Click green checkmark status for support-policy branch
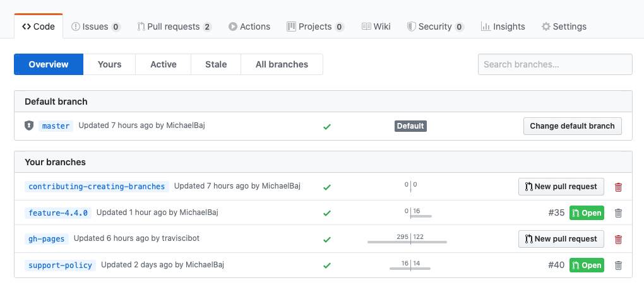This screenshot has height=285, width=644. [x=327, y=265]
